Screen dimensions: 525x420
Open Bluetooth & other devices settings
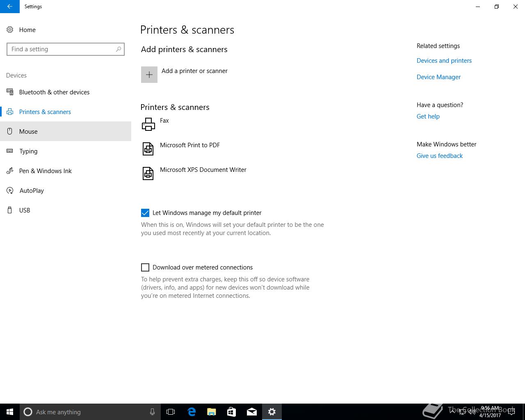(x=66, y=92)
